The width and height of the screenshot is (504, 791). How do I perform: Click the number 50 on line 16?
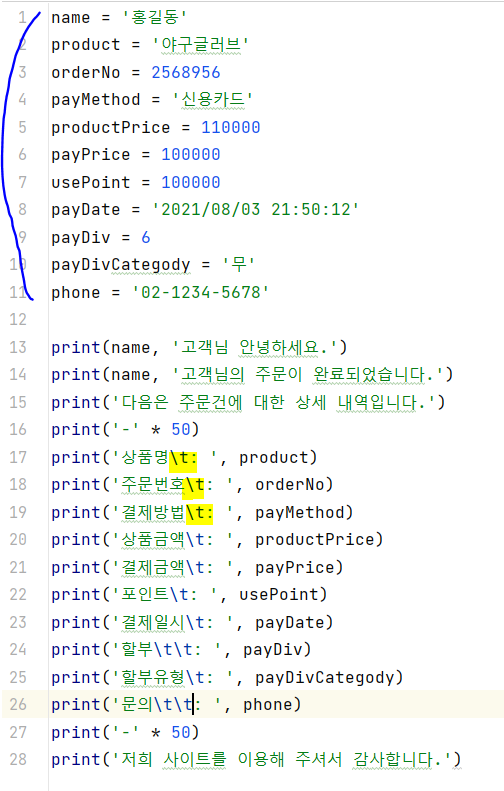[181, 429]
